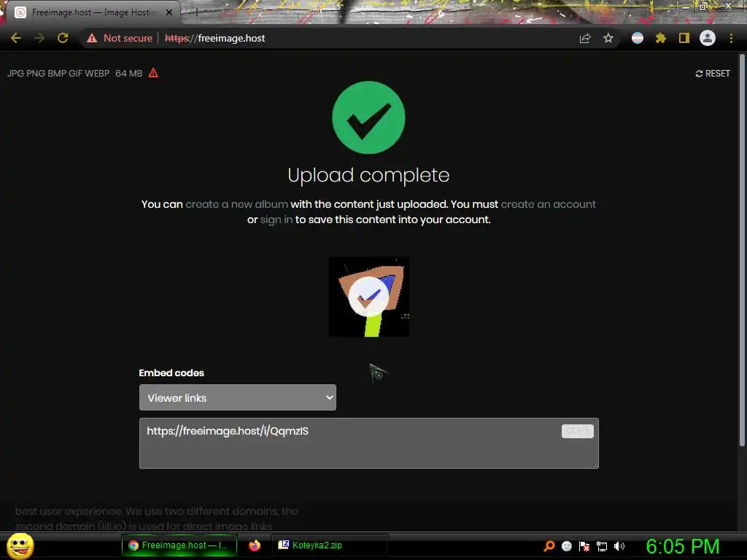Share this page icon in address bar
The height and width of the screenshot is (560, 747).
click(x=585, y=39)
